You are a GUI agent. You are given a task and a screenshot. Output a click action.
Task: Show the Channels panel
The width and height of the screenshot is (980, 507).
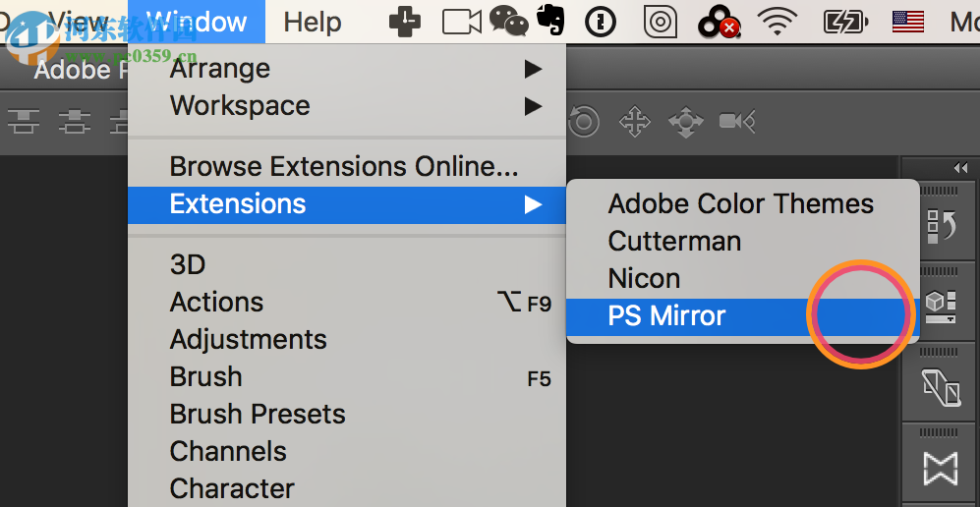point(347,451)
